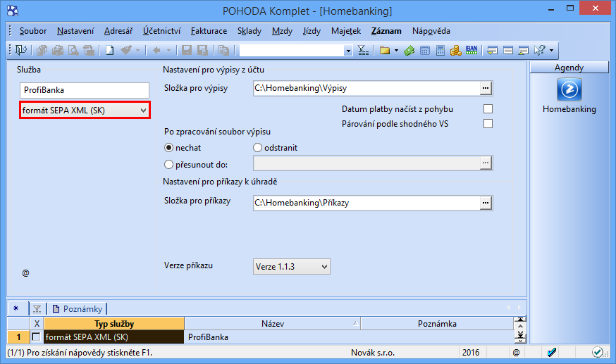Click the context help pointer icon
The height and width of the screenshot is (364, 616).
(x=540, y=50)
